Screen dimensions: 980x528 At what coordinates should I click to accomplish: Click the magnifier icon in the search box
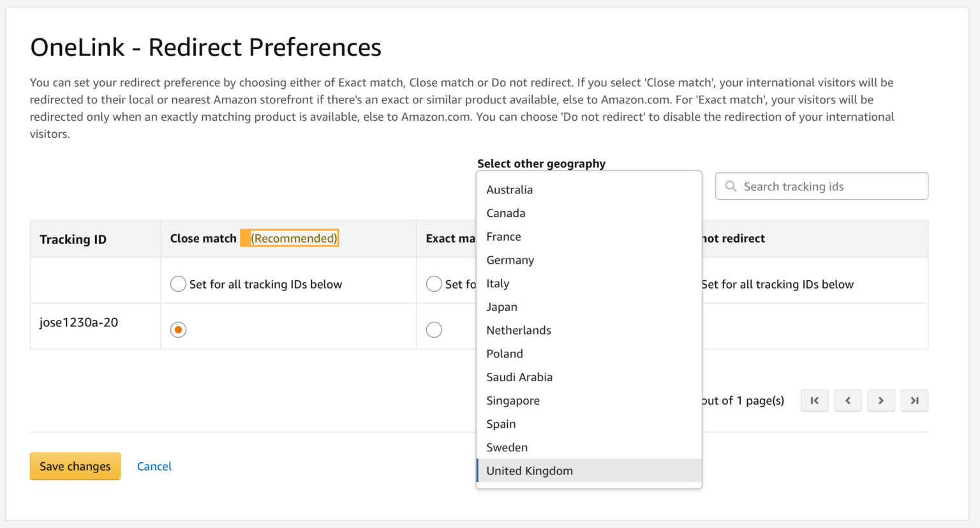click(x=730, y=186)
